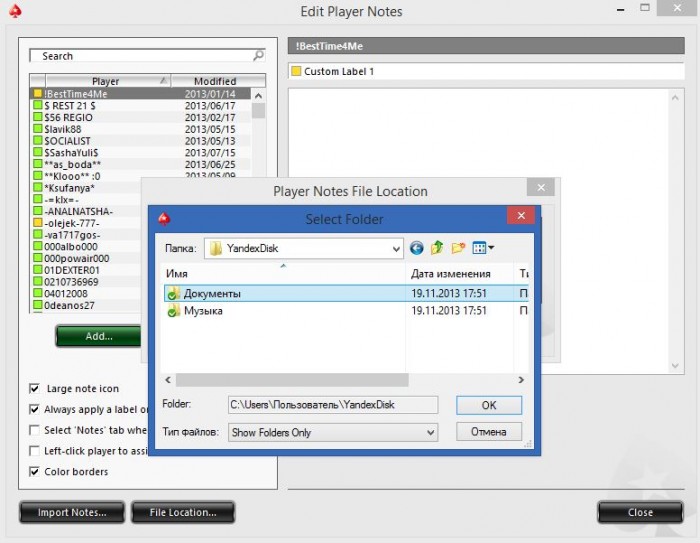
Task: Enable Left-click player to assign checkbox
Action: pos(34,451)
